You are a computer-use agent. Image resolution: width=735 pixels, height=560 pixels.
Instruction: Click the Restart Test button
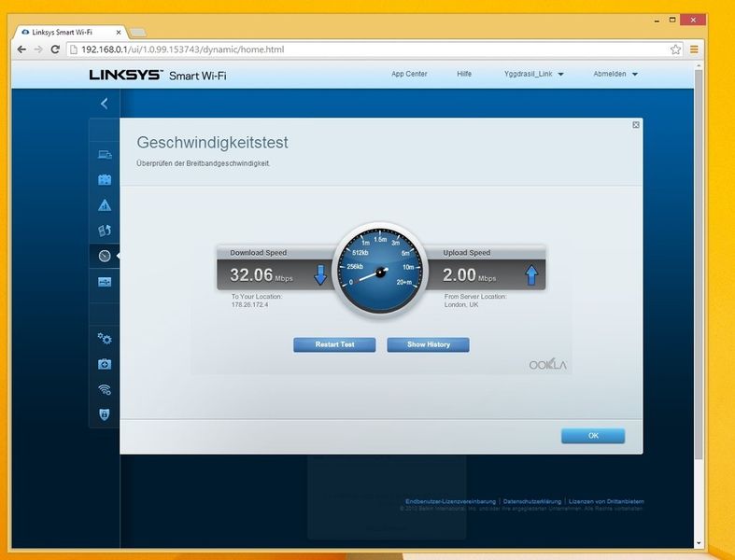(334, 344)
